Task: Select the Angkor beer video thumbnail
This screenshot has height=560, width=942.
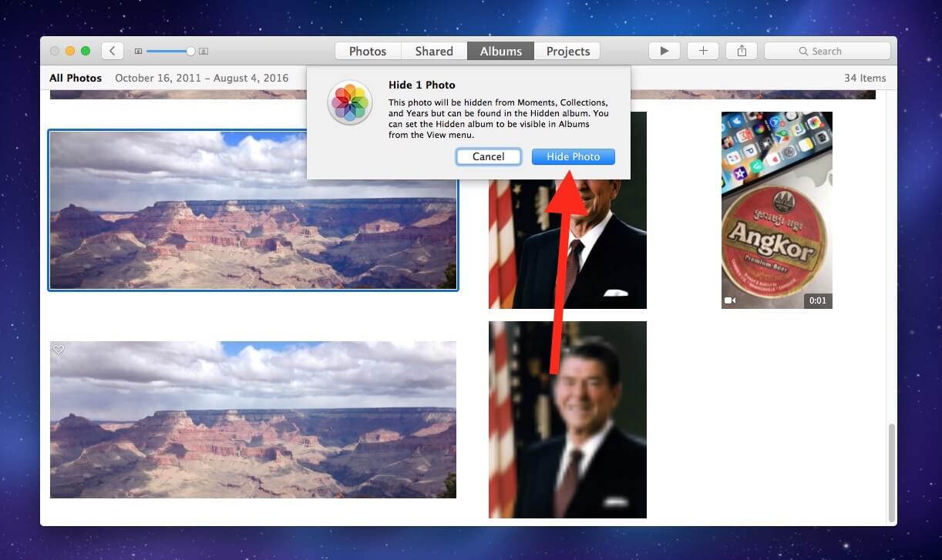Action: 776,210
